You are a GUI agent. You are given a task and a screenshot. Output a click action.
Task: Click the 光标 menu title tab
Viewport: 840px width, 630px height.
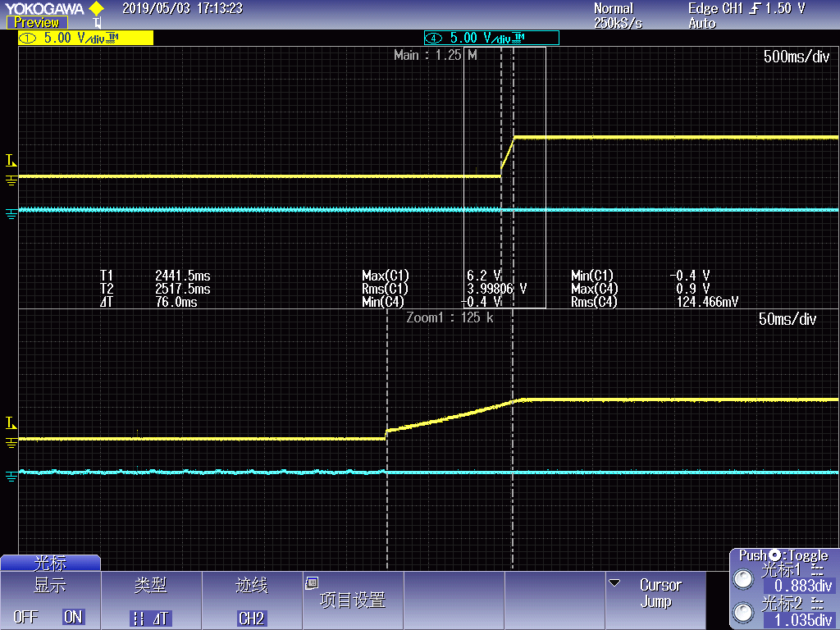(50, 563)
